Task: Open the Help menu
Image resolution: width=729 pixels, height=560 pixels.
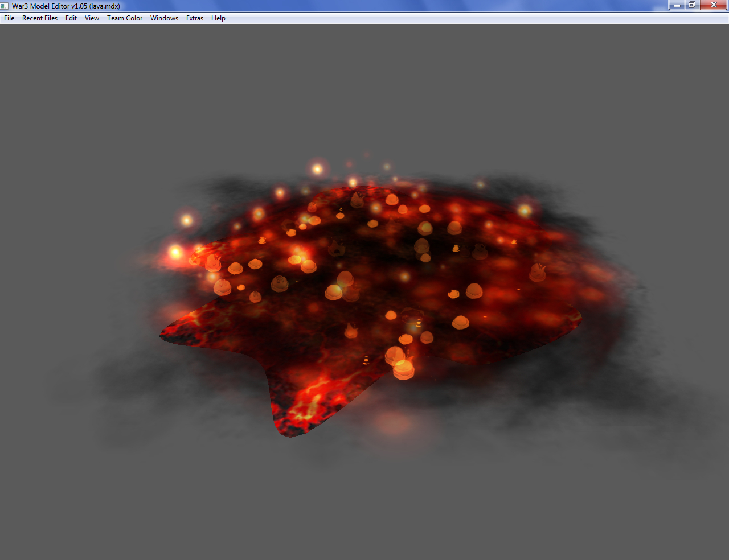Action: point(218,18)
